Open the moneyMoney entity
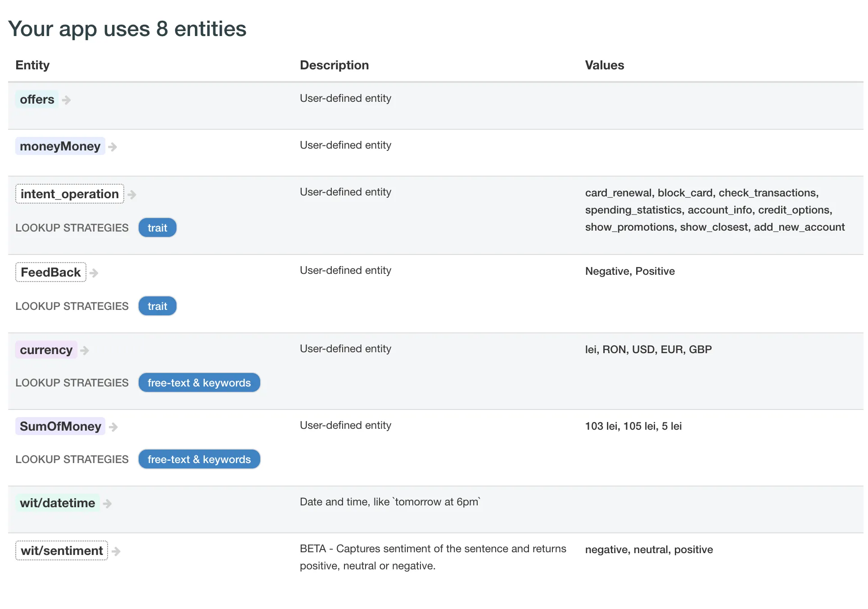 pyautogui.click(x=60, y=146)
